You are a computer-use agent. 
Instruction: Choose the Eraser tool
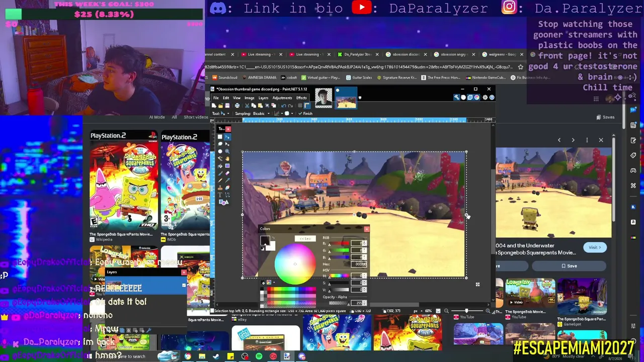point(227,173)
